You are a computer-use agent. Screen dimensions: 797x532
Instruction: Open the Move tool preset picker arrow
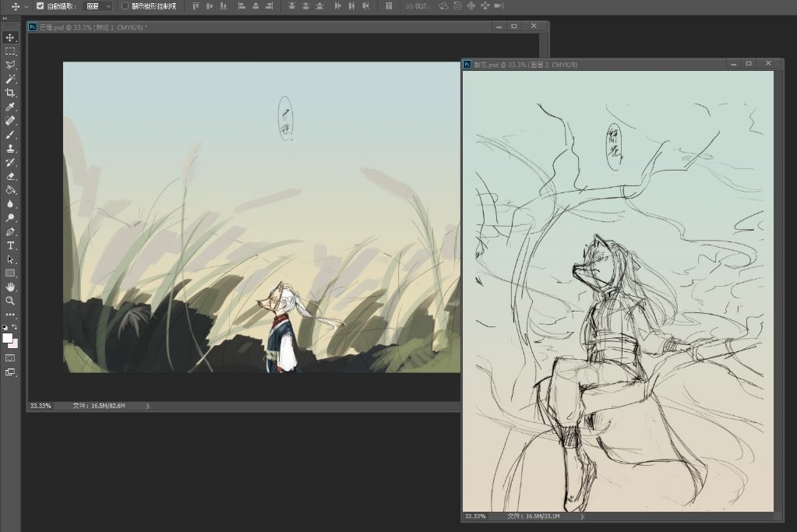click(26, 6)
